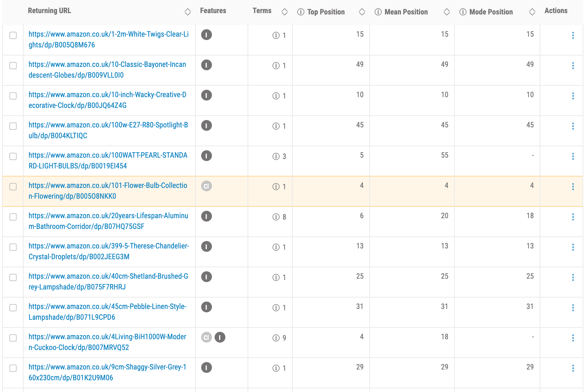Click the Features column header
The height and width of the screenshot is (392, 588).
pos(213,11)
